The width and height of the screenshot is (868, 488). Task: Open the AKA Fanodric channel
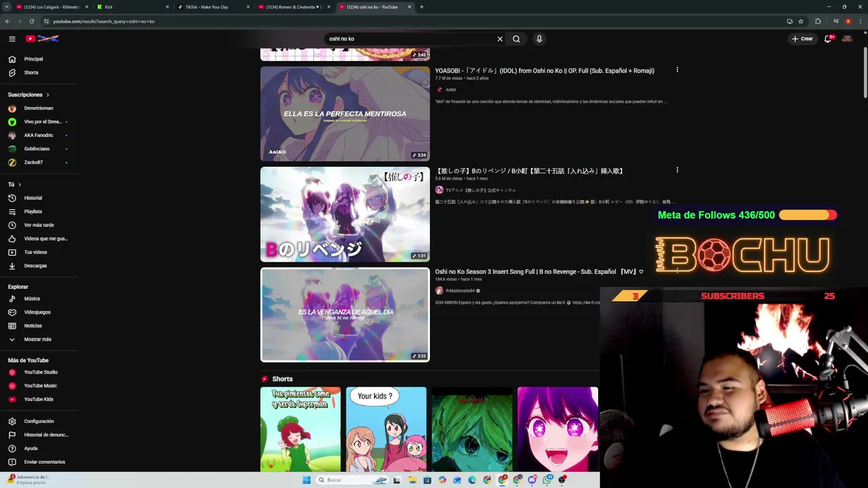[x=39, y=135]
